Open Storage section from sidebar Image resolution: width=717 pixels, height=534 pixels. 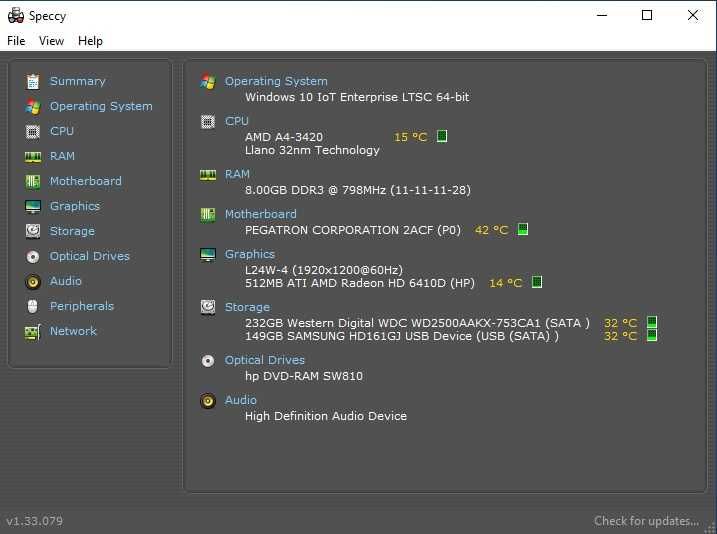[x=72, y=231]
